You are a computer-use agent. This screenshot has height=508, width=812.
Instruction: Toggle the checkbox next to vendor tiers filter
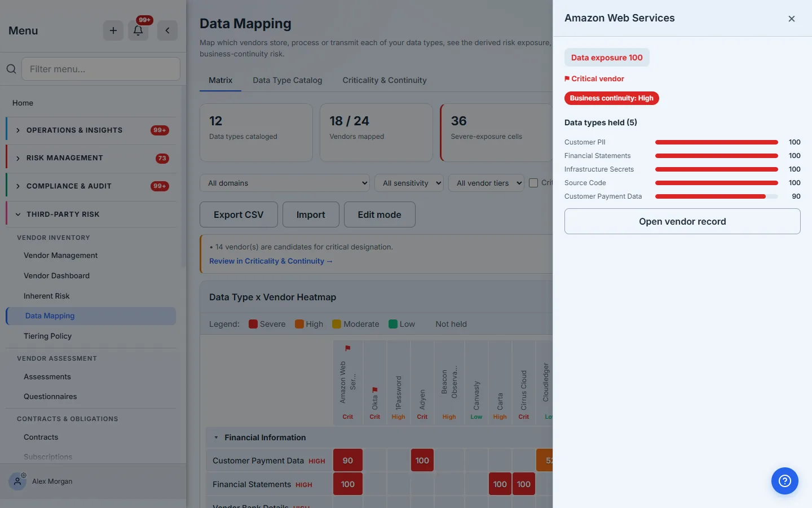point(533,183)
